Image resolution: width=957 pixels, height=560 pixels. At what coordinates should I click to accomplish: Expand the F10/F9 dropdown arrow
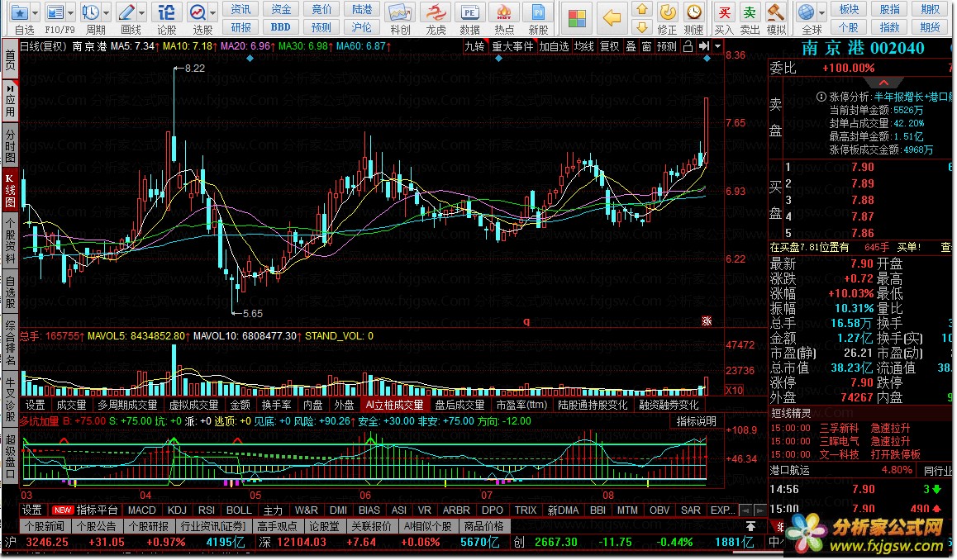point(71,13)
